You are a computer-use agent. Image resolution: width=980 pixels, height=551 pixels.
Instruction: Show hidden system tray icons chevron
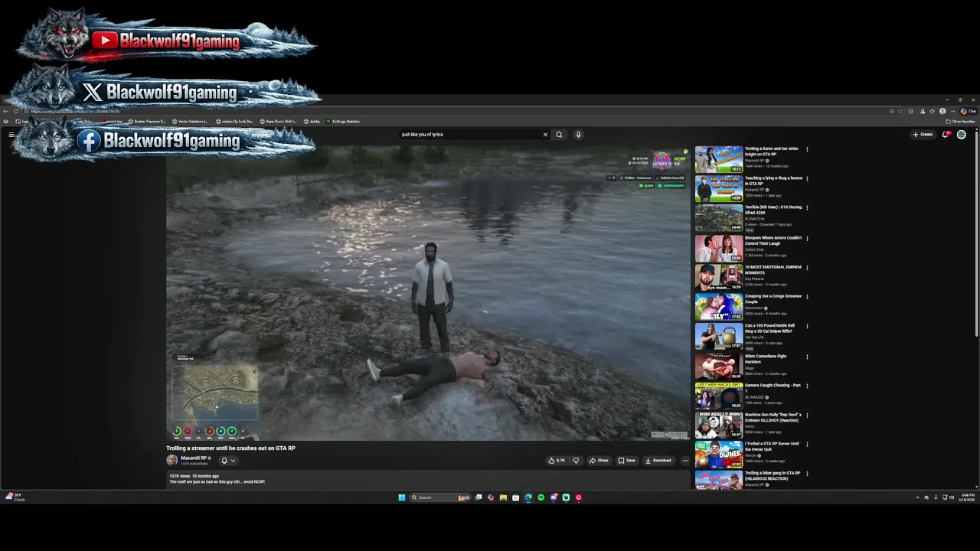click(917, 497)
